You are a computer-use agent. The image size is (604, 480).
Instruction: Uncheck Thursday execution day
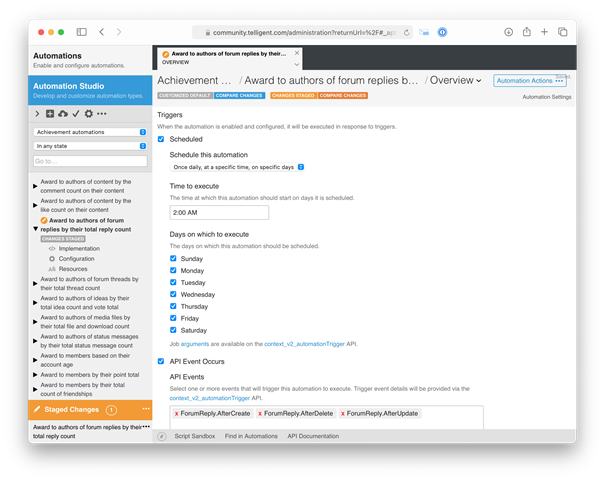[x=173, y=306]
